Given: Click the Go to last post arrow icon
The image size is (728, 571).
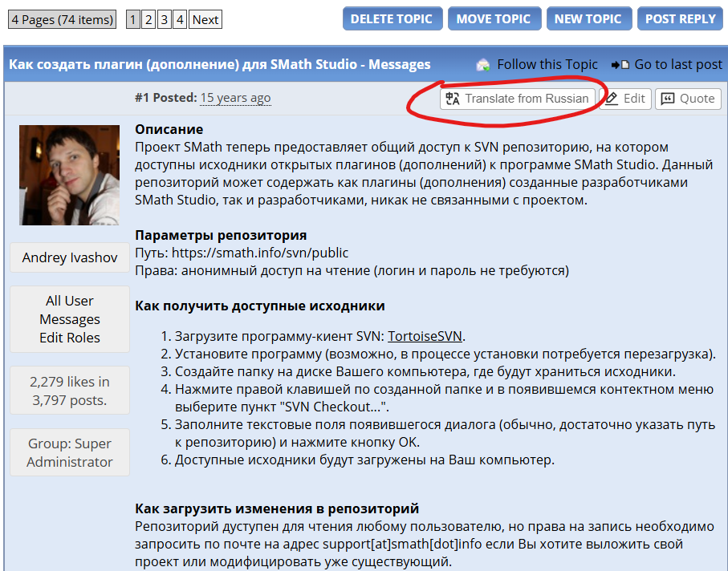Looking at the screenshot, I should click(x=620, y=65).
